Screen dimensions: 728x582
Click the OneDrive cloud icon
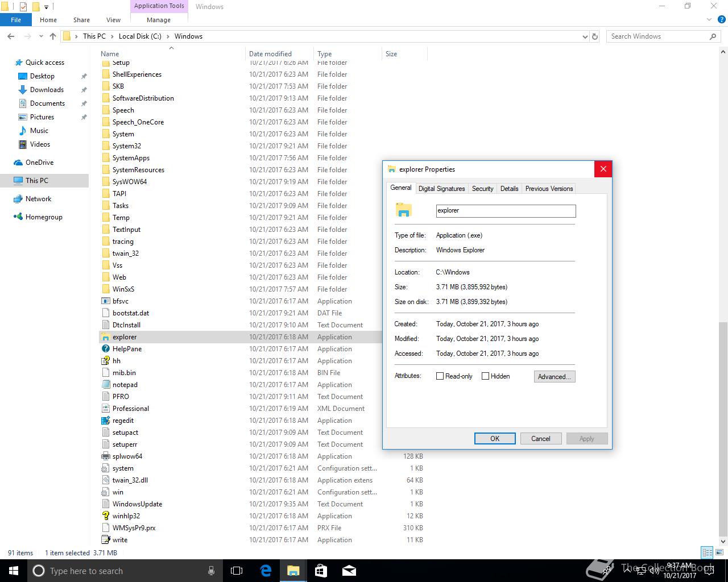(x=18, y=163)
